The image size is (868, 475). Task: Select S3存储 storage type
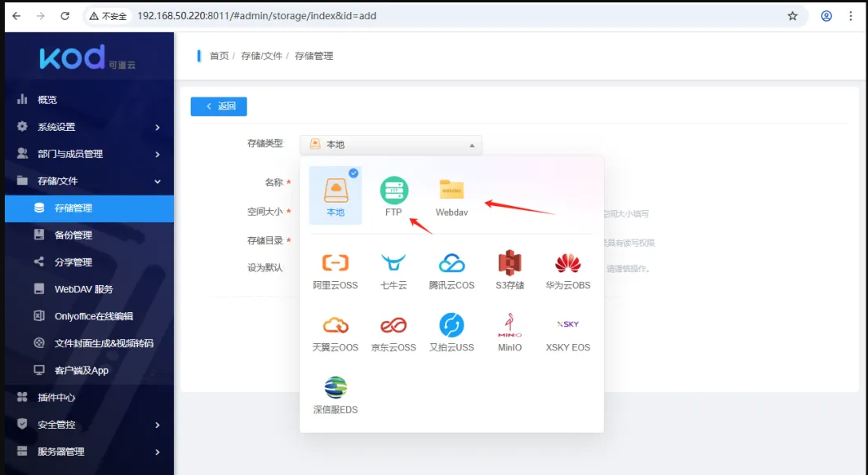(x=510, y=270)
